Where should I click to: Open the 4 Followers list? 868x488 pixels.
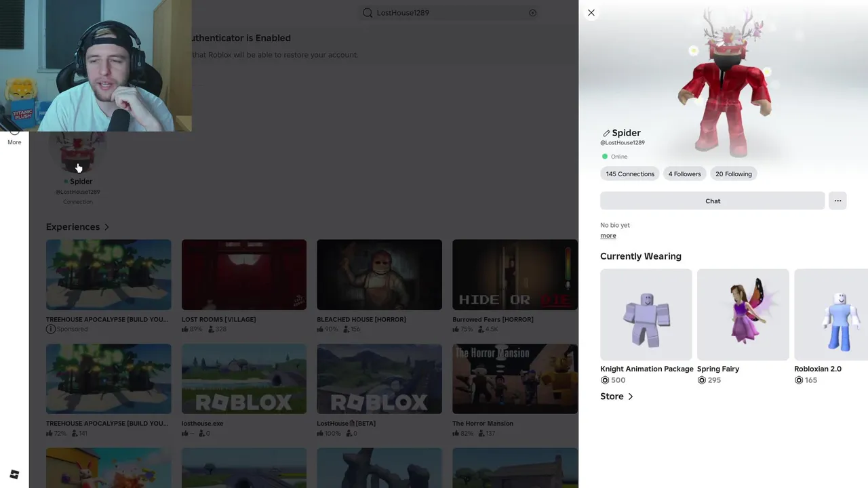click(684, 174)
